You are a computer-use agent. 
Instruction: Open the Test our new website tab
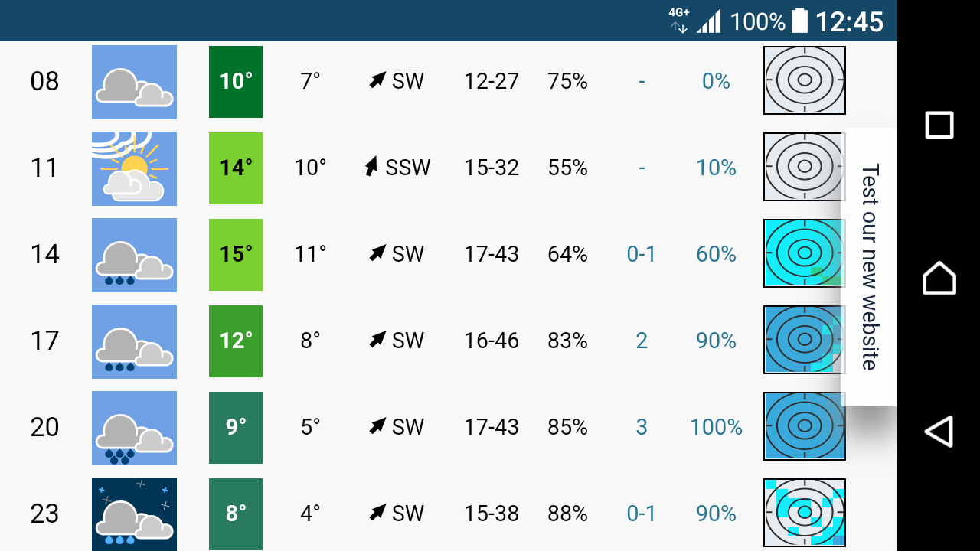(869, 266)
